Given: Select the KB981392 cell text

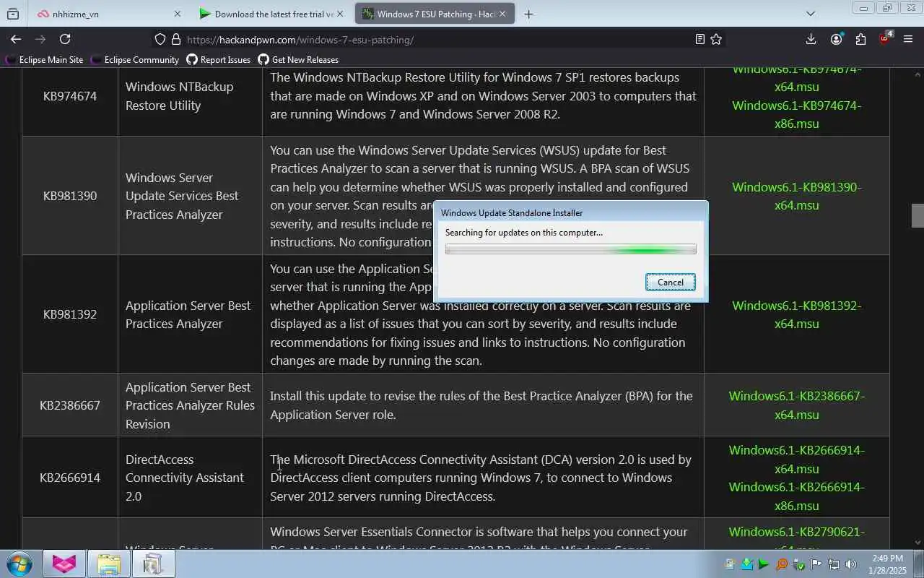Looking at the screenshot, I should (70, 314).
